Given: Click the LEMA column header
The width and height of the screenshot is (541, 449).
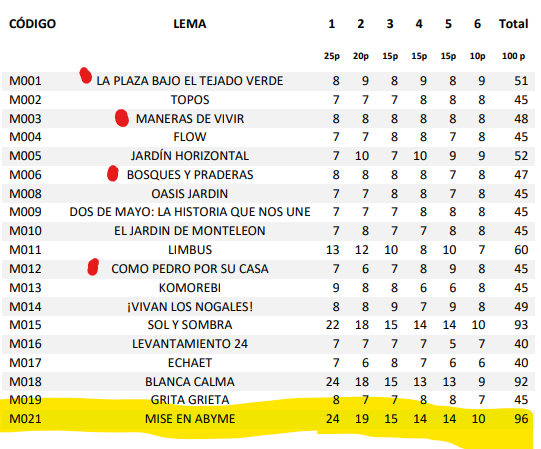Looking at the screenshot, I should 190,24.
